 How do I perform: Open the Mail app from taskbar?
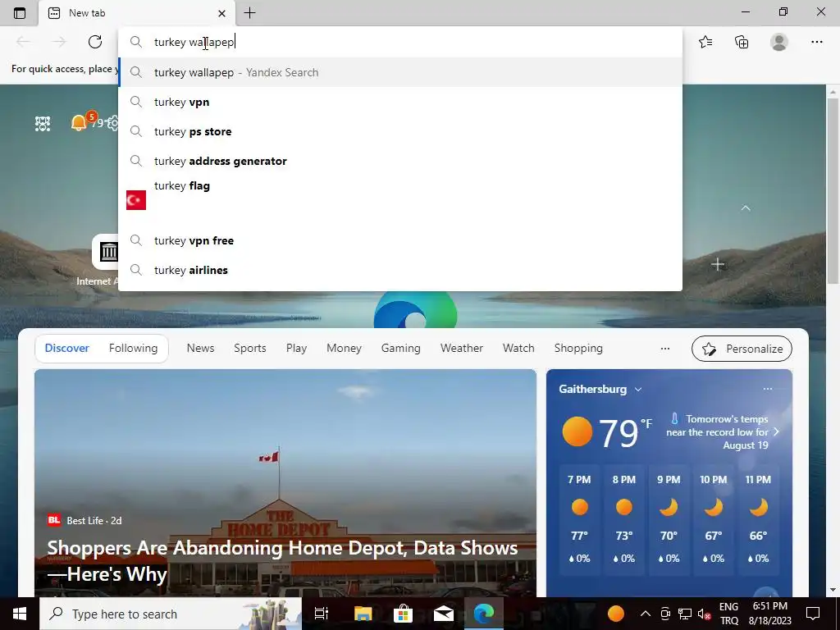tap(444, 614)
